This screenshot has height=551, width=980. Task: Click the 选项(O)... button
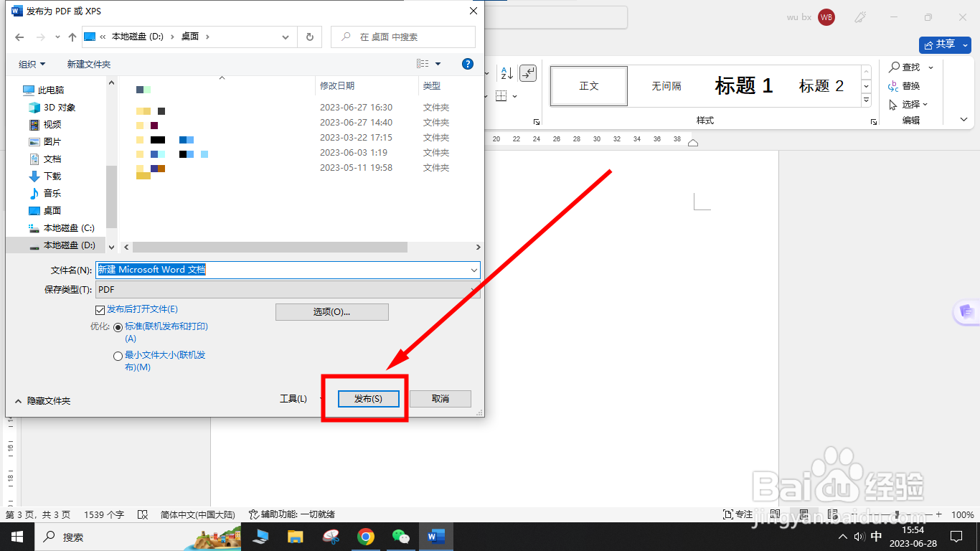pyautogui.click(x=332, y=312)
